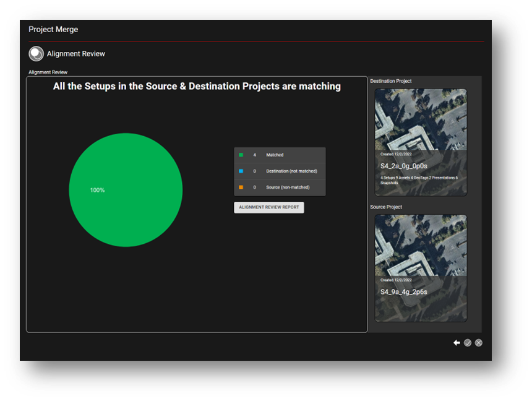Click the 'All the Setups… are matching' heading

[x=197, y=87]
